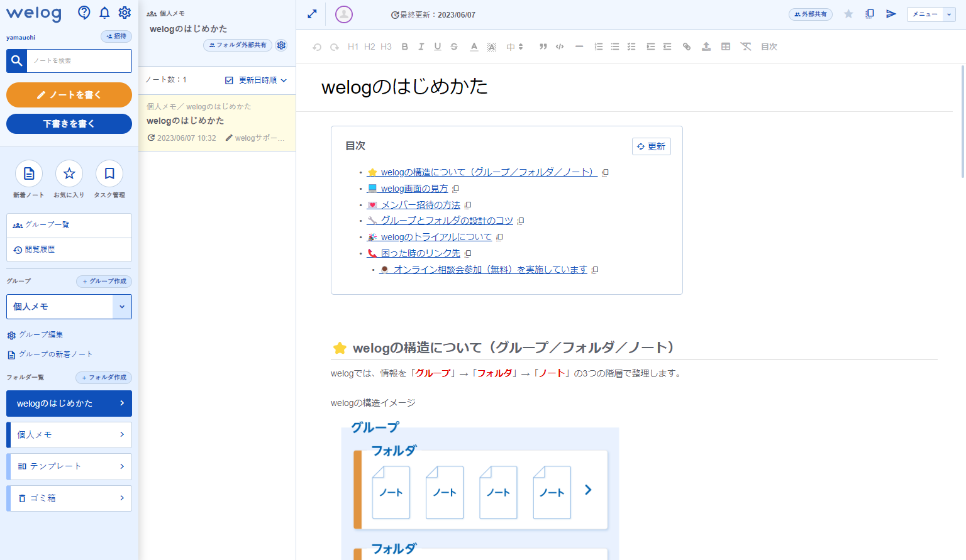Insert a block quote
966x560 pixels.
[x=543, y=47]
